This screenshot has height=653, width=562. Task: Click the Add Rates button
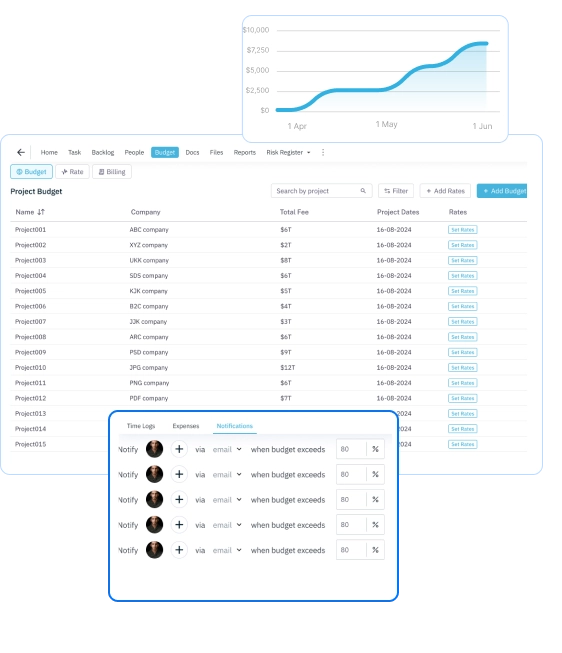pyautogui.click(x=445, y=191)
